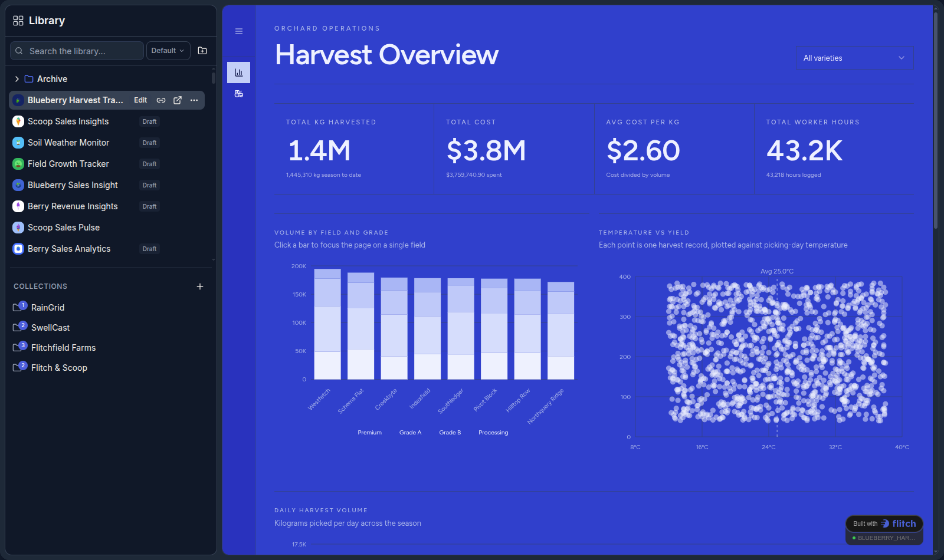Copy link for Blueberry Harvest Tracker
The width and height of the screenshot is (944, 560).
click(x=161, y=100)
